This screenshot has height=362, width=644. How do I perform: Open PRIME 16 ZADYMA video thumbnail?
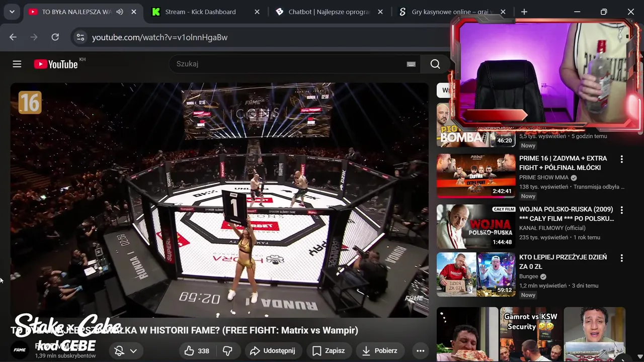[476, 175]
